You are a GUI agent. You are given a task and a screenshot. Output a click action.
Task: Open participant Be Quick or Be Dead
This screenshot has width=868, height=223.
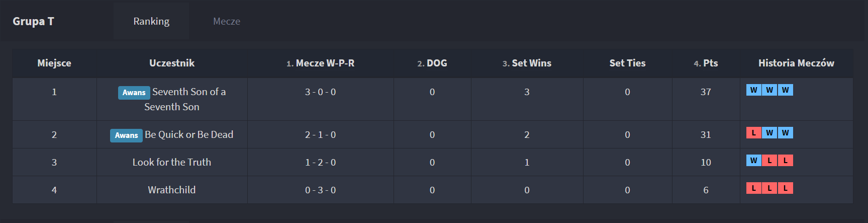click(x=189, y=134)
